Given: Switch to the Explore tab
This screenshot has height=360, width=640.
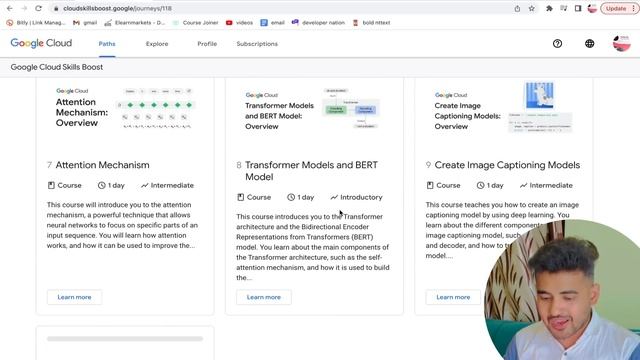Looking at the screenshot, I should pos(157,44).
